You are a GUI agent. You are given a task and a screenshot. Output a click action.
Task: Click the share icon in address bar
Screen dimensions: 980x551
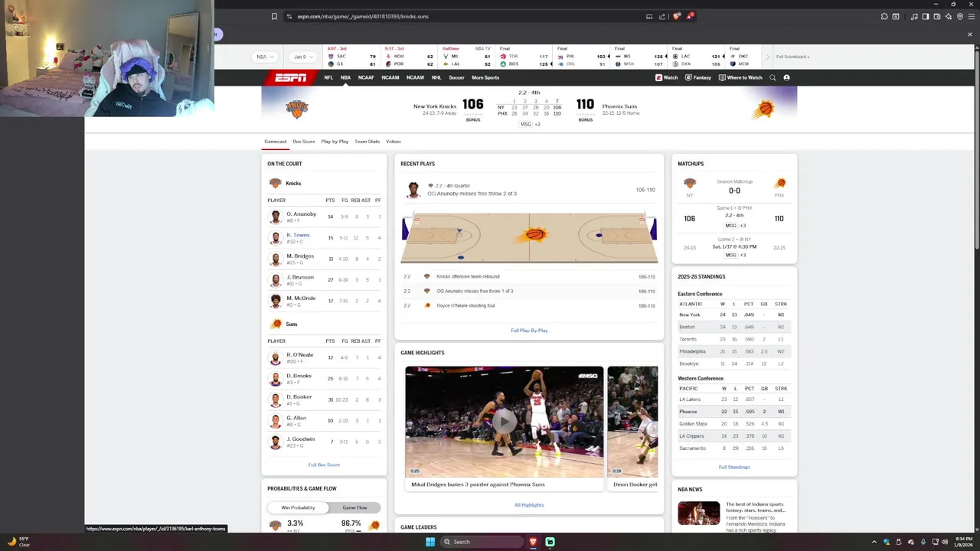[x=662, y=16]
